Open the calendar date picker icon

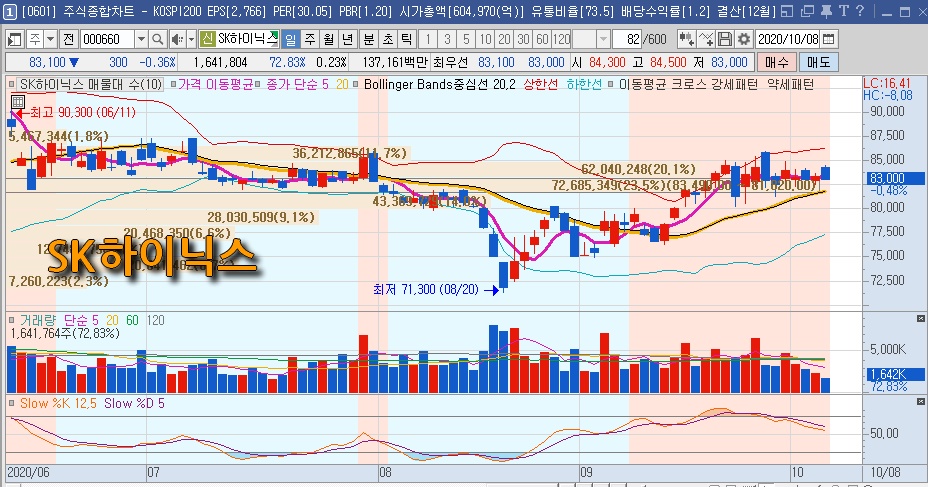click(x=829, y=40)
